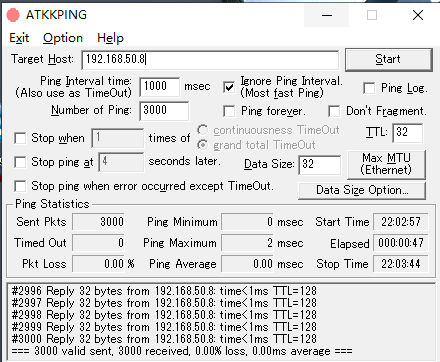Click the Data Size input field
Viewport: 440px width, 362px height.
click(x=319, y=165)
